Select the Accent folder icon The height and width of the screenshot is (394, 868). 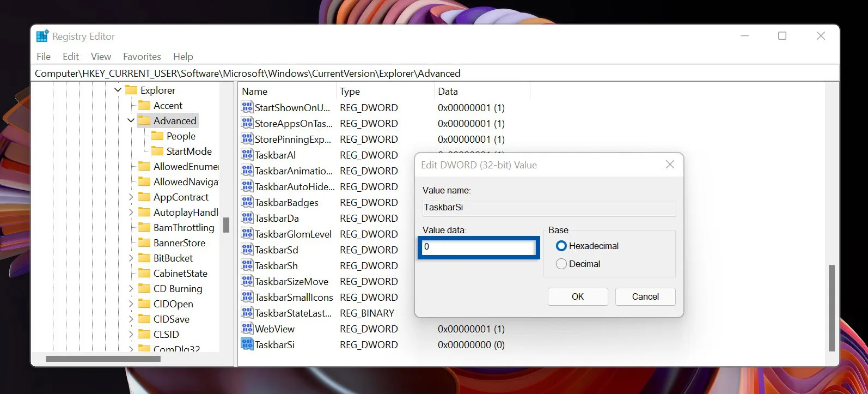coord(144,105)
